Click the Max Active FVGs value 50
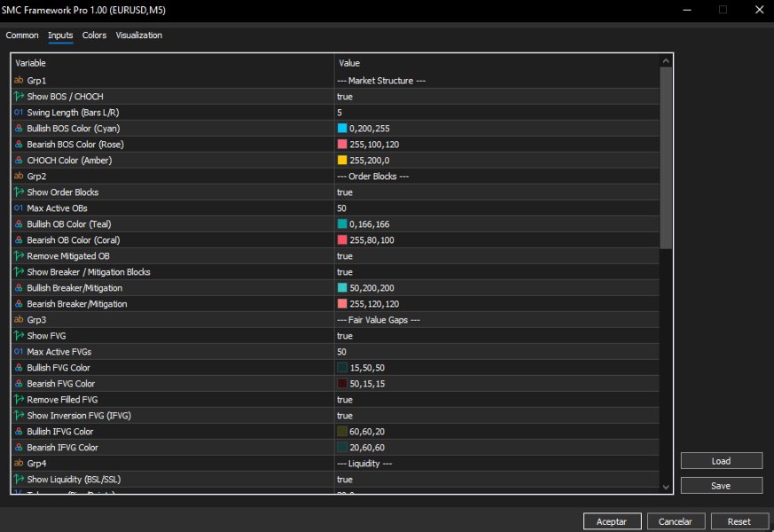774x532 pixels. 341,352
